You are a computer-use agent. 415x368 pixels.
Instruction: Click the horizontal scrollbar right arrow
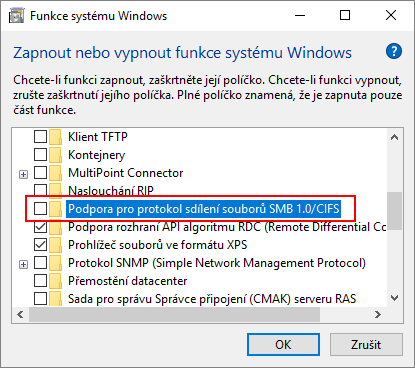click(378, 314)
